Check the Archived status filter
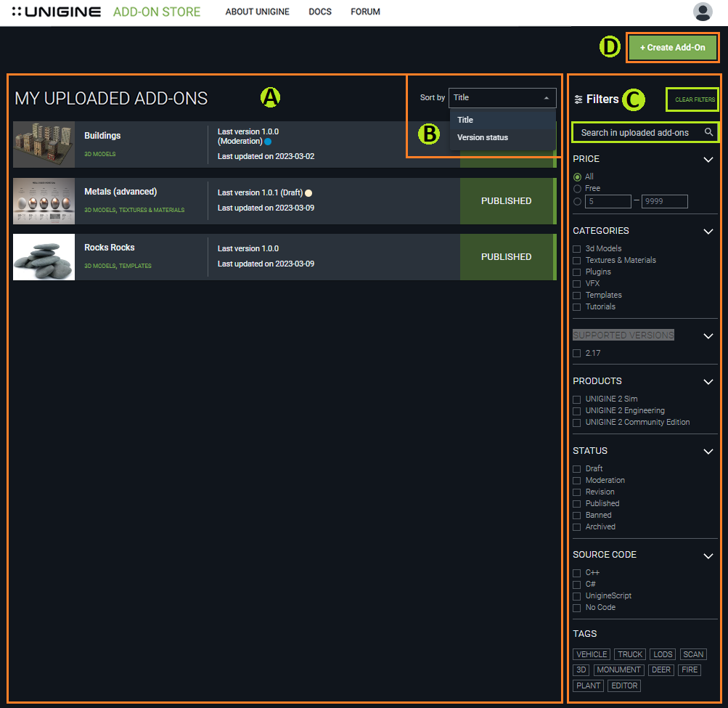 [x=576, y=527]
